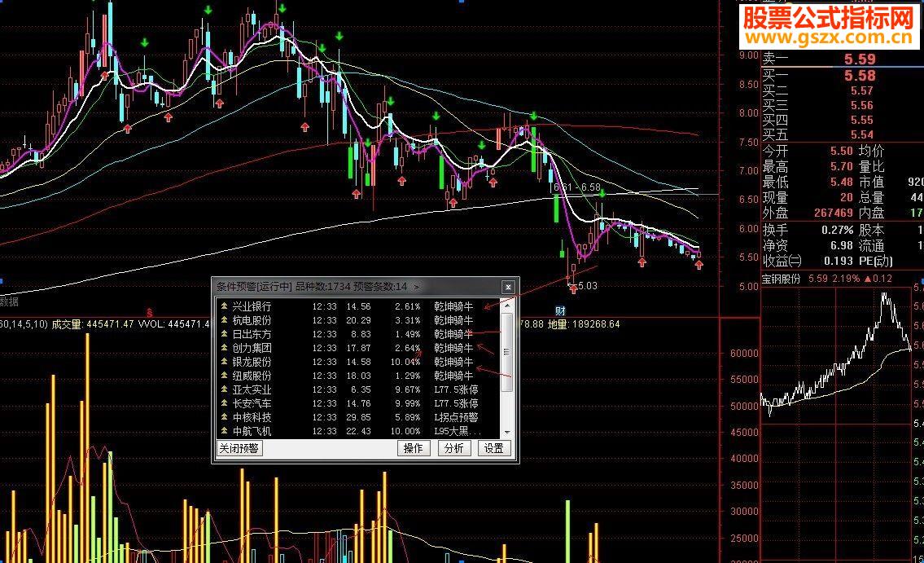Click the alert list scrollbar thumb
924x563 pixels.
coord(506,351)
